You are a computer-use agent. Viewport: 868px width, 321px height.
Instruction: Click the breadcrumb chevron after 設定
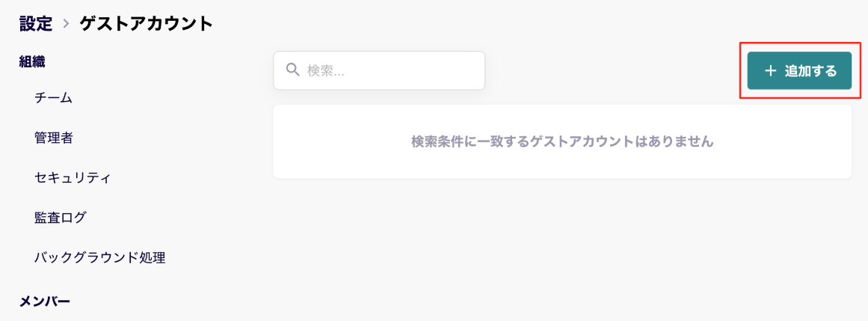[66, 24]
